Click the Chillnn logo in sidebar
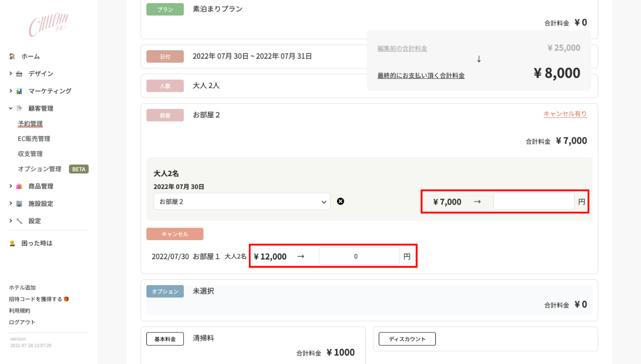This screenshot has width=641, height=364. [x=49, y=25]
